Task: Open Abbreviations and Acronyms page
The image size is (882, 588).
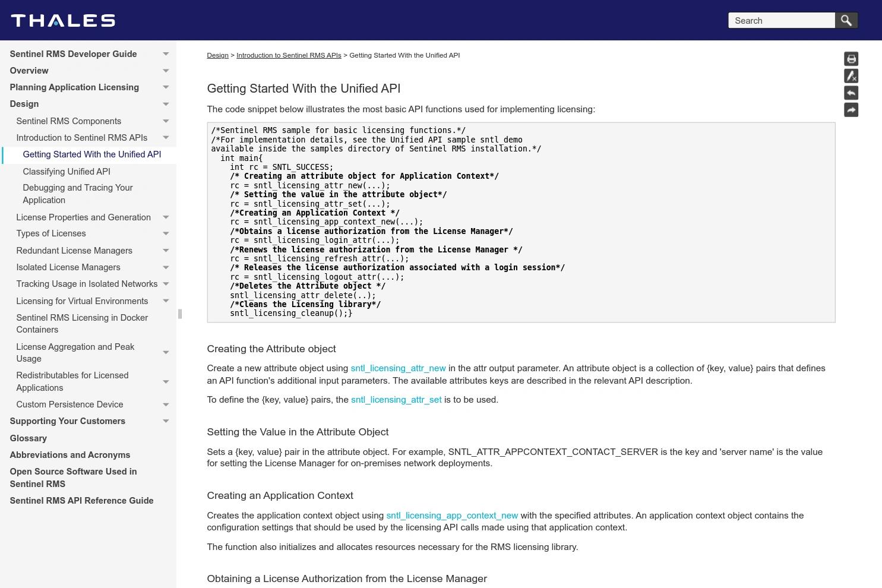Action: point(69,455)
